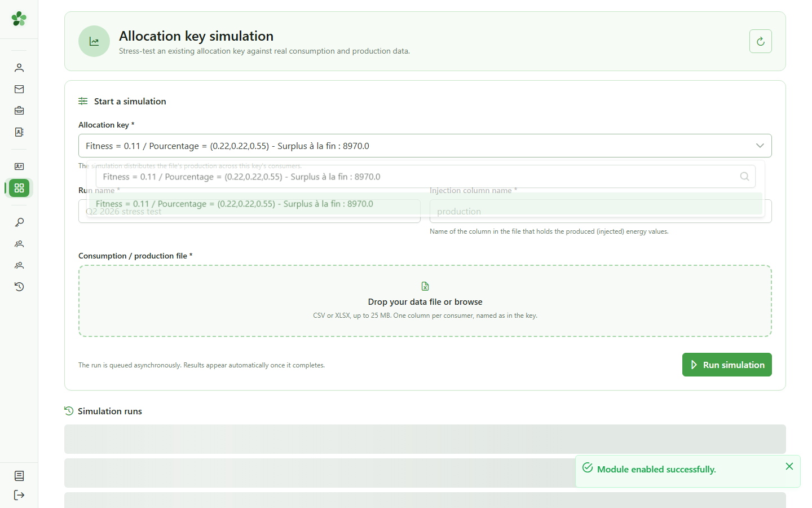Click Drop your data file or browse
Image resolution: width=812 pixels, height=508 pixels.
(x=425, y=302)
